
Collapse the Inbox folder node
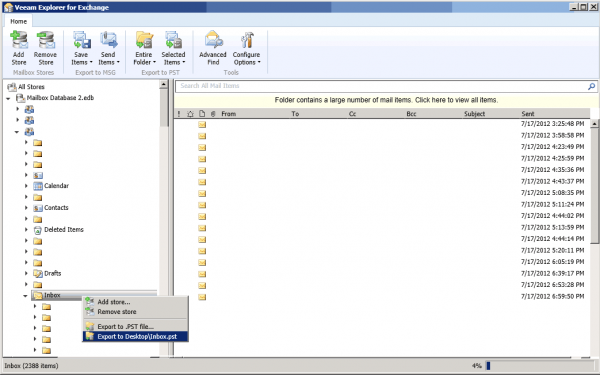(25, 296)
